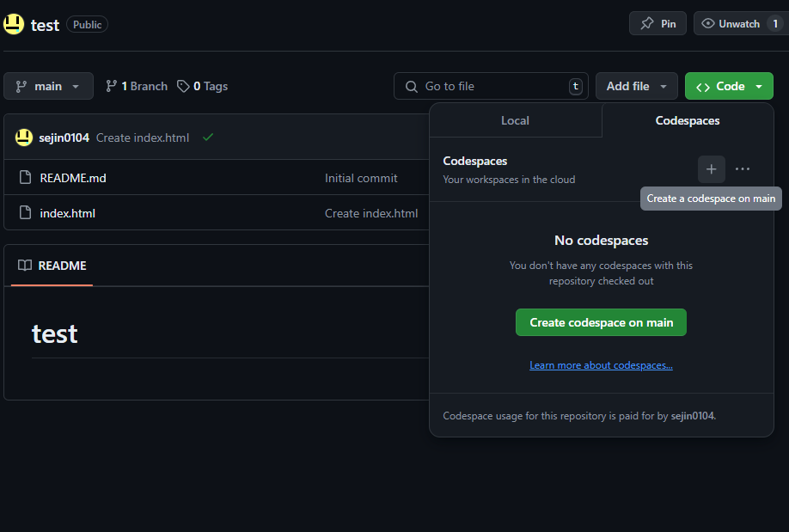Click the green check commit status icon

[208, 137]
